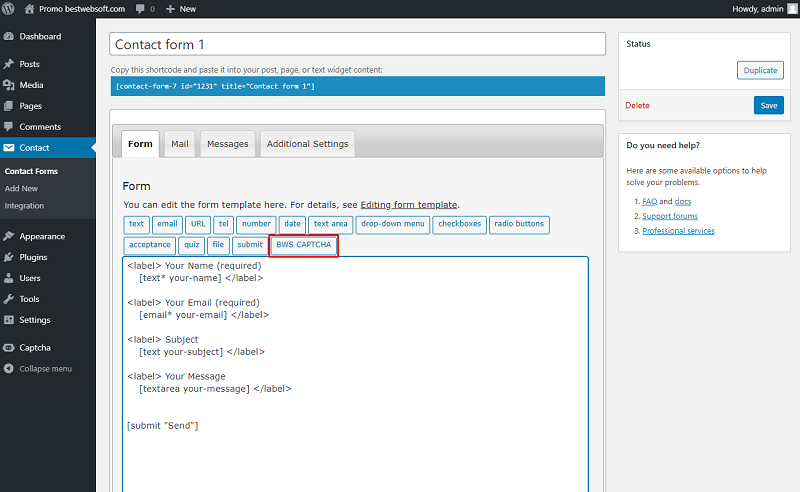Insert the BWS CAPTCHA tag
This screenshot has width=800, height=492.
point(304,245)
